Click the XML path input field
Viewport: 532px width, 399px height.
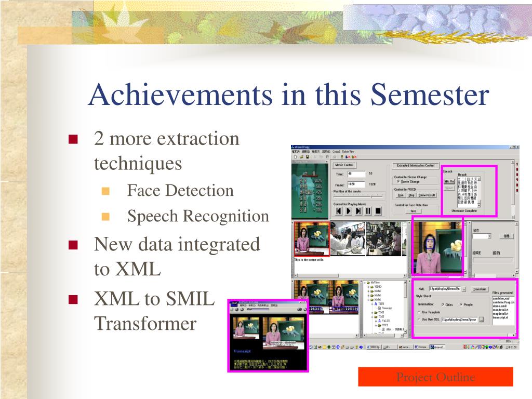point(445,289)
